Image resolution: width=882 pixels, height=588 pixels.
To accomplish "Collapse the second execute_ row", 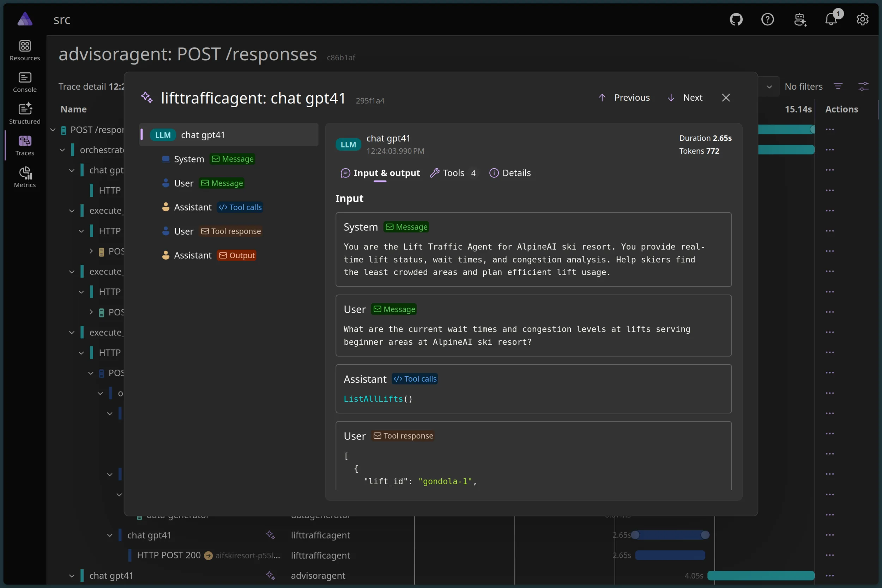I will pyautogui.click(x=72, y=272).
